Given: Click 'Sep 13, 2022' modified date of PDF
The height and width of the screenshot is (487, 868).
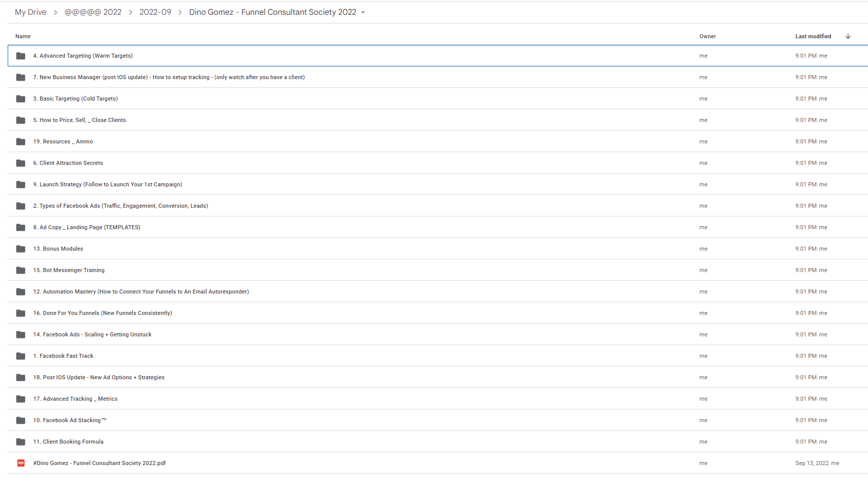Looking at the screenshot, I should tap(812, 464).
